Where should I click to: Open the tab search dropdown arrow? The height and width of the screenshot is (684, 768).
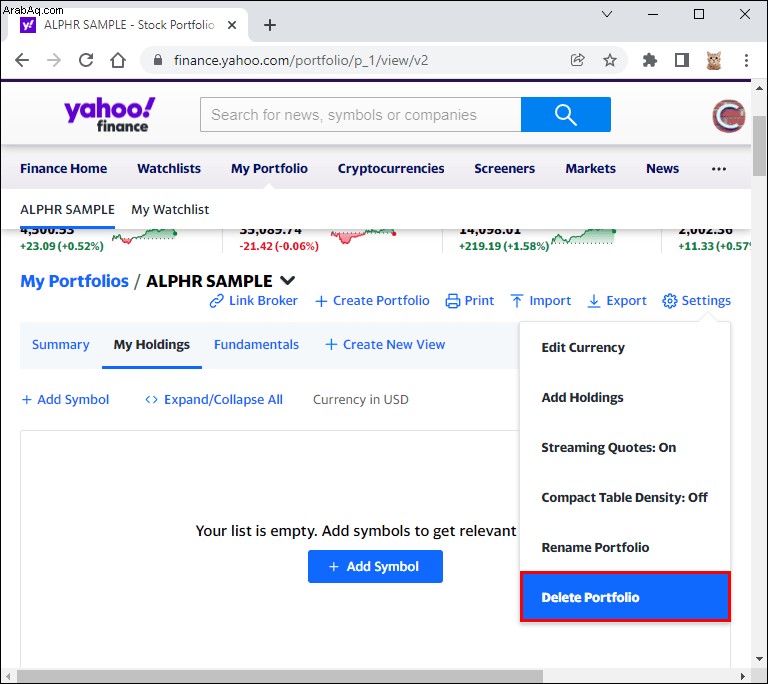(607, 14)
